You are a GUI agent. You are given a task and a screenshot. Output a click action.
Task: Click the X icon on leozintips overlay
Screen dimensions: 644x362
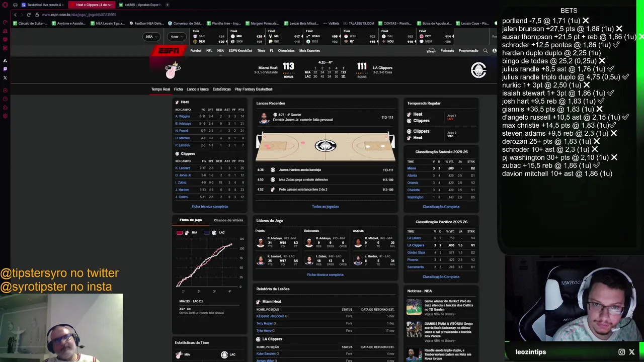click(632, 352)
